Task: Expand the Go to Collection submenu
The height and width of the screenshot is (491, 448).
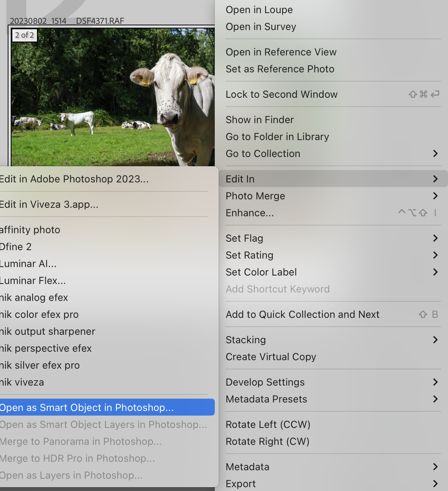Action: click(263, 154)
